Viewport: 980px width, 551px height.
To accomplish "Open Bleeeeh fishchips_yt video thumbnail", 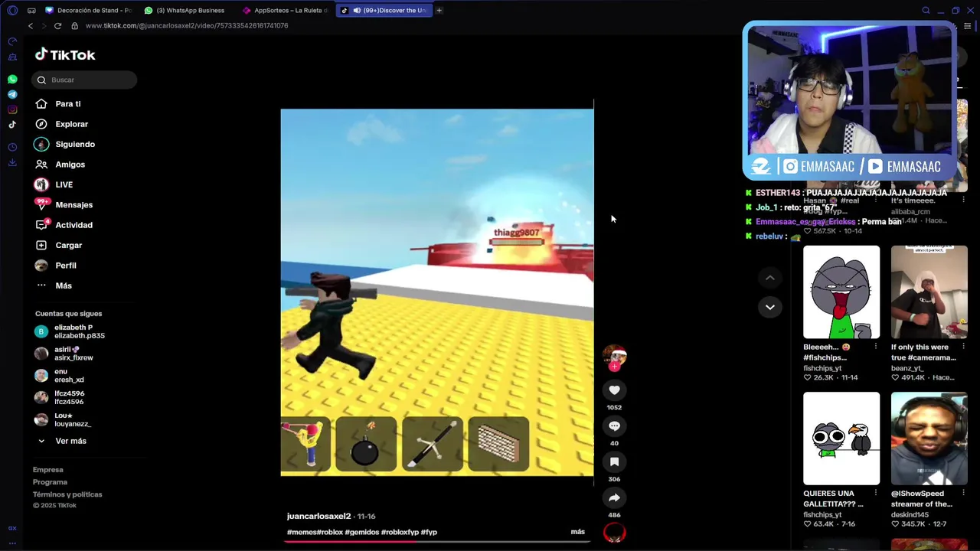I will point(841,292).
